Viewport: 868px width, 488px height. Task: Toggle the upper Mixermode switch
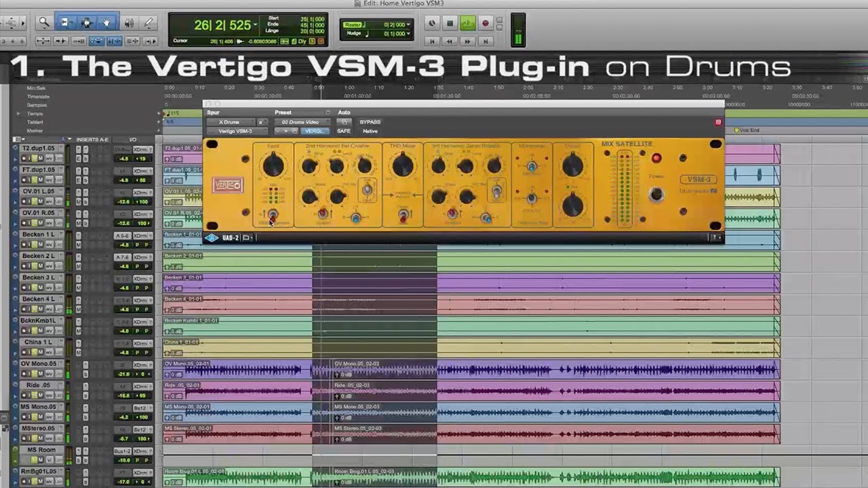point(532,166)
